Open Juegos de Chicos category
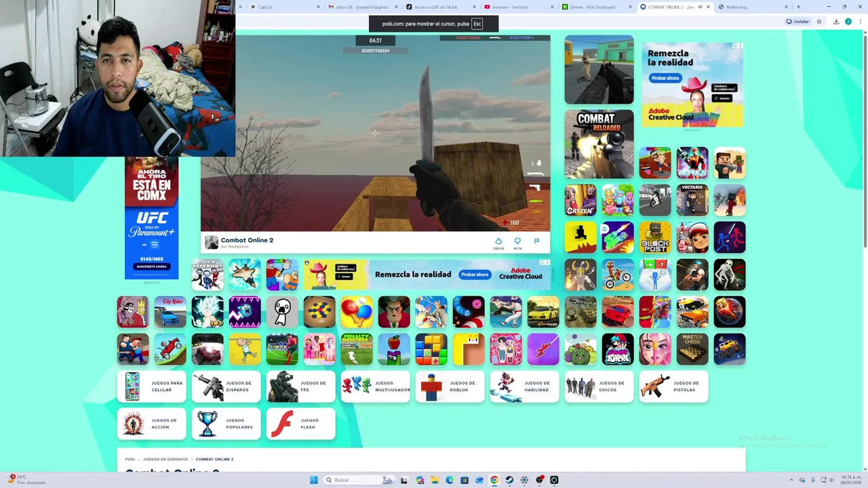This screenshot has width=868, height=488. (x=599, y=386)
